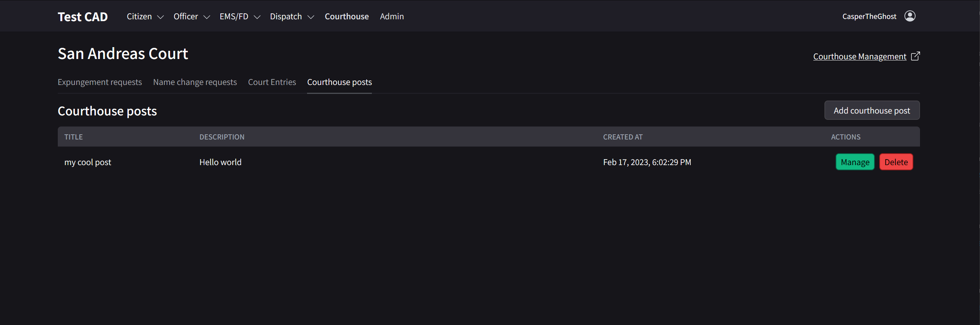Expand the Citizen dropdown menu

[145, 17]
